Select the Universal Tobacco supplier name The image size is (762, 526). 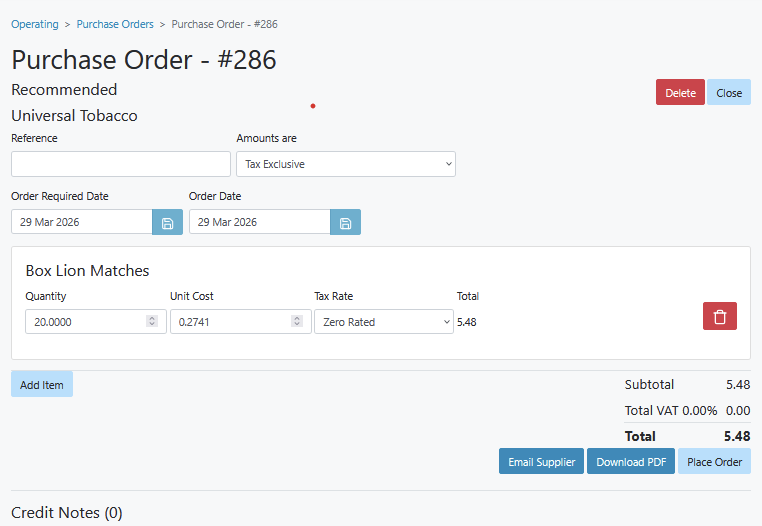pos(74,116)
